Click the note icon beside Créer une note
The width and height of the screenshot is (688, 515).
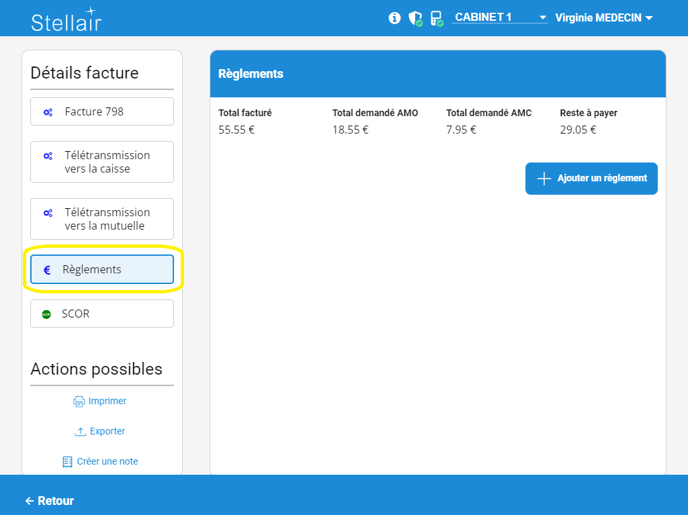(68, 462)
